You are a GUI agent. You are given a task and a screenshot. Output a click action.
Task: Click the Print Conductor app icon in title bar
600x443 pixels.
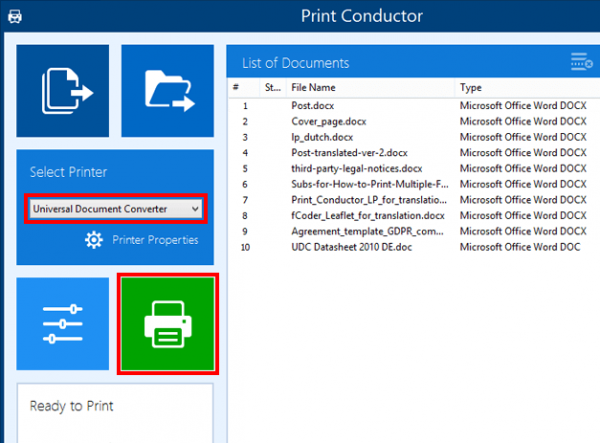click(15, 16)
